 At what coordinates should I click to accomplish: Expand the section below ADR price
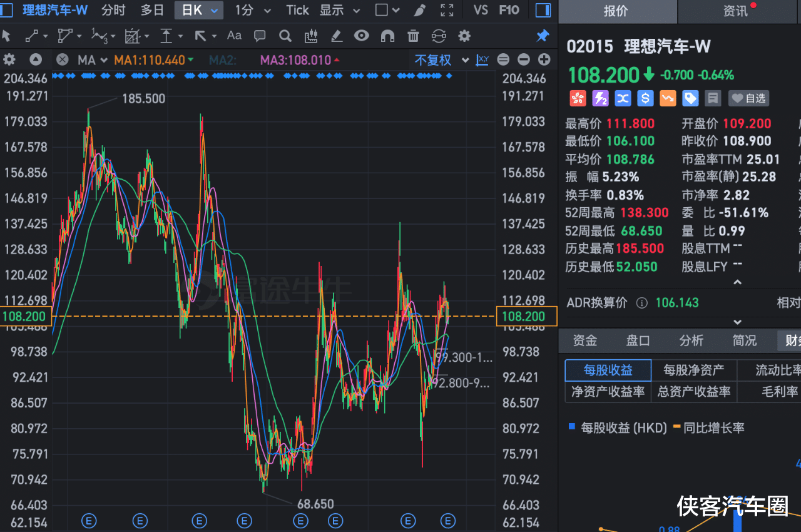[737, 322]
